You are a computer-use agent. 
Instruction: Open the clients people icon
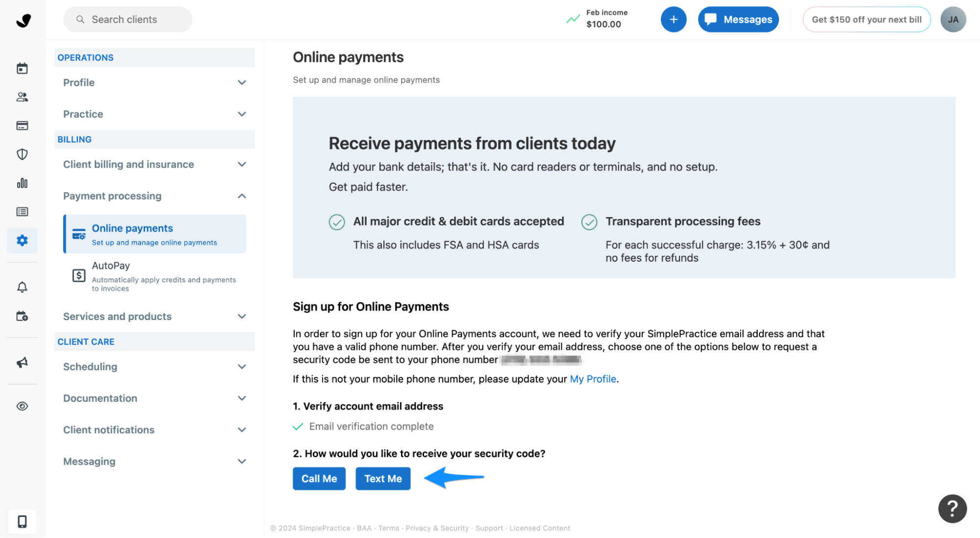[x=22, y=97]
